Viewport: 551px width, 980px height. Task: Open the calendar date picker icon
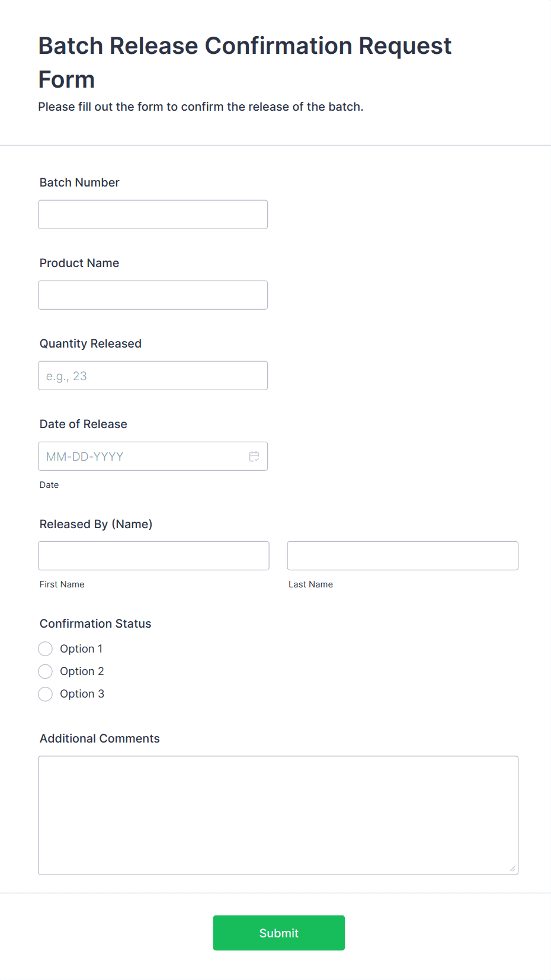point(254,457)
